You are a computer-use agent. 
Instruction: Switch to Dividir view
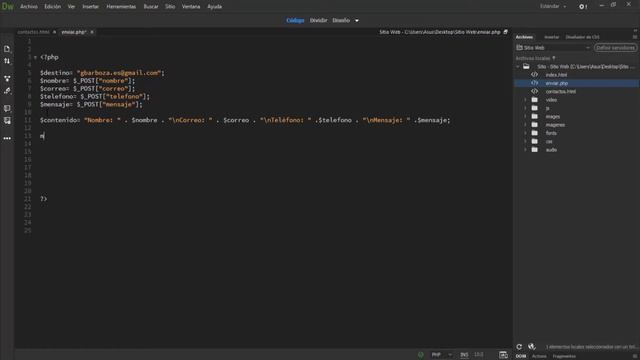coord(318,20)
